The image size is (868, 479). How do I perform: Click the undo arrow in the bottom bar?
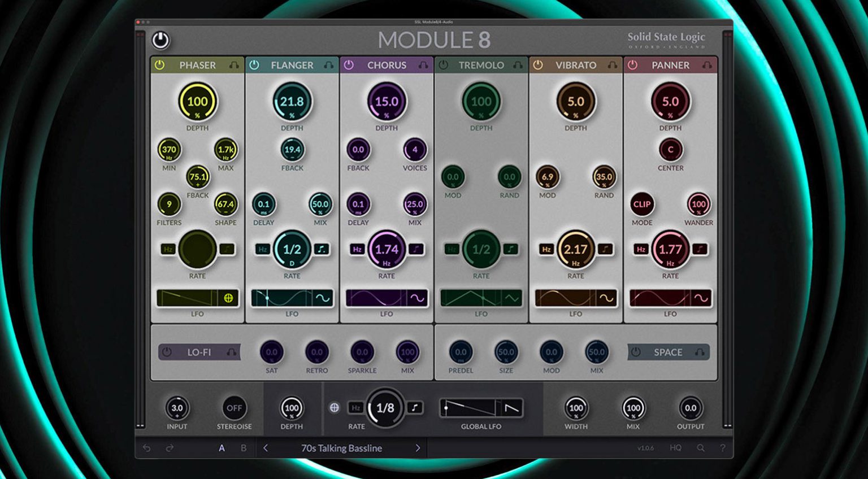tap(146, 448)
